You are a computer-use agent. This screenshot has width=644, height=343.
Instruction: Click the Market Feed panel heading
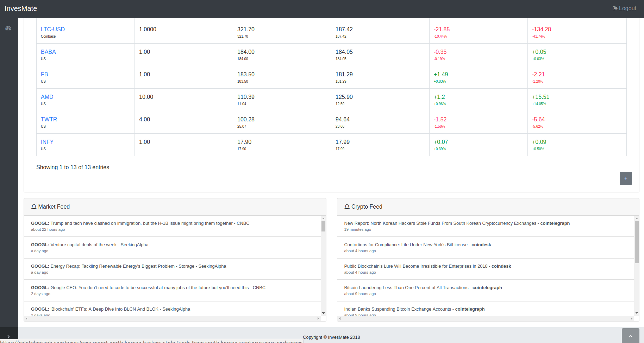coord(175,207)
